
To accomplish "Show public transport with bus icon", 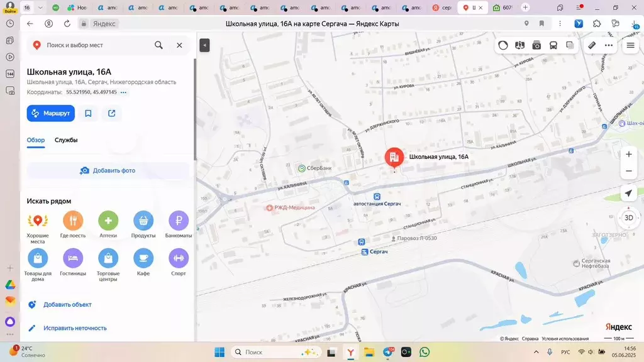I will point(553,45).
